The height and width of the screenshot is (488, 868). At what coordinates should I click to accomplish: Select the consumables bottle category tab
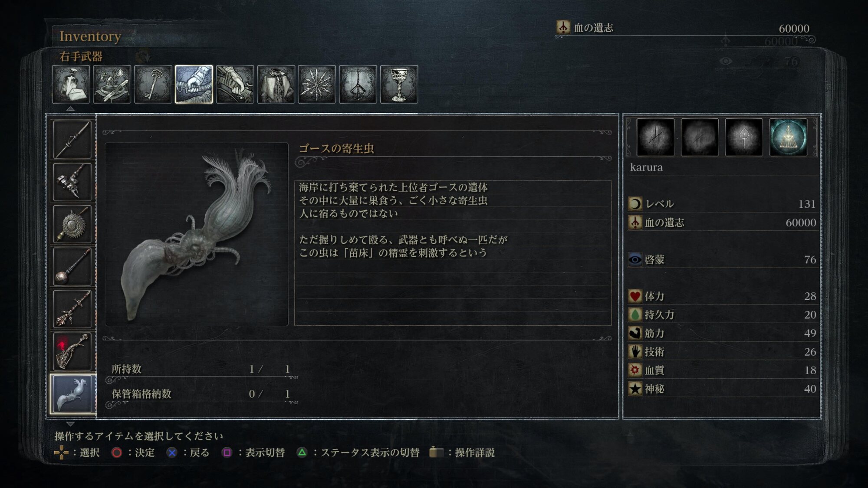71,84
